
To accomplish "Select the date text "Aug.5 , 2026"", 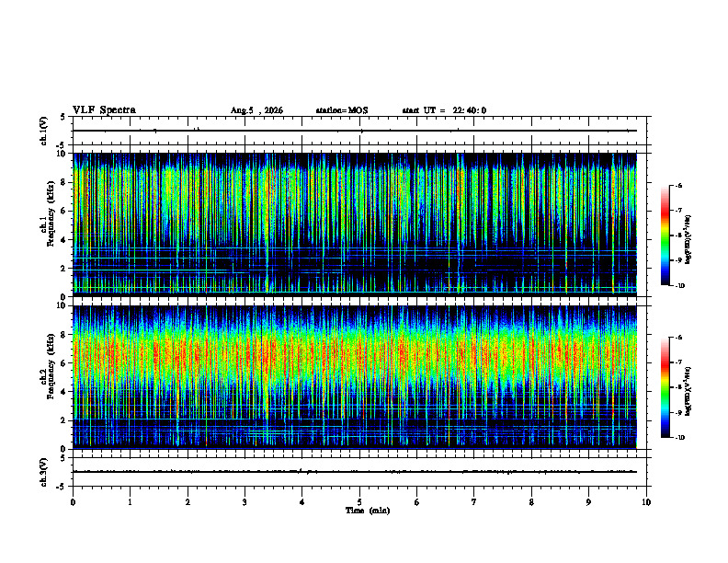I will (x=256, y=110).
